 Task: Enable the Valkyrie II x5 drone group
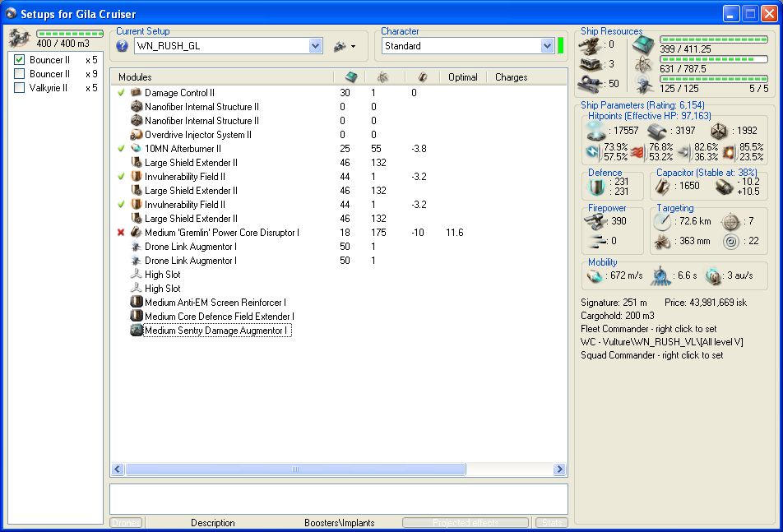click(20, 88)
